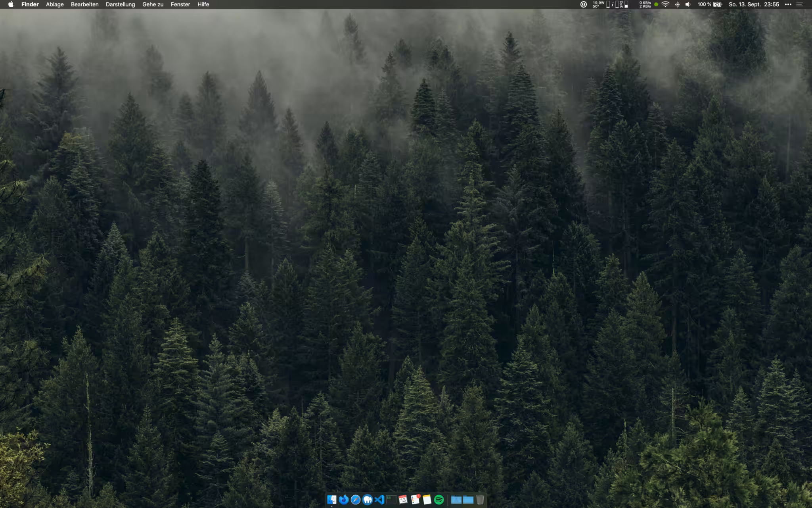Open the Fenster menu
This screenshot has width=812, height=508.
point(180,4)
